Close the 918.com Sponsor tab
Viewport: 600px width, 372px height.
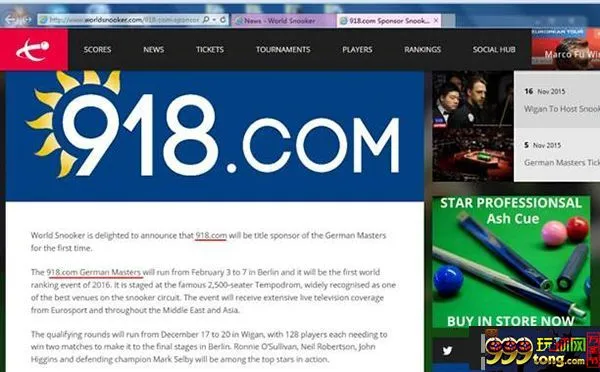pyautogui.click(x=435, y=21)
